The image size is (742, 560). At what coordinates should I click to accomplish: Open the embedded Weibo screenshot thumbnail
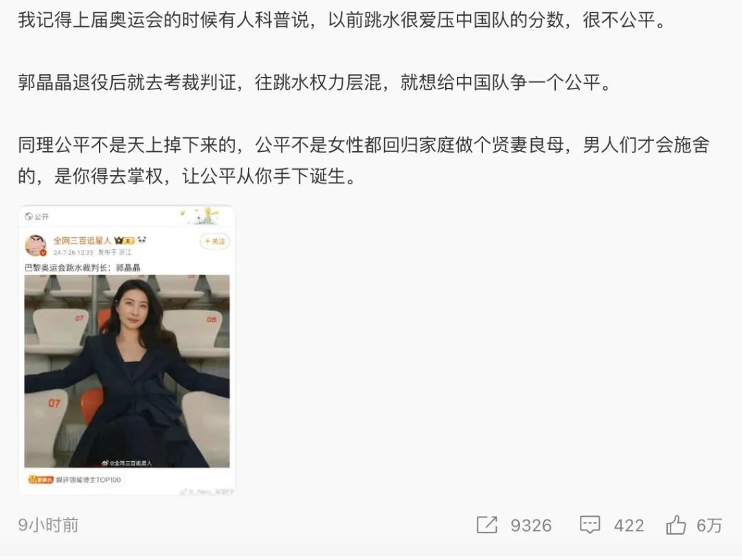click(127, 350)
